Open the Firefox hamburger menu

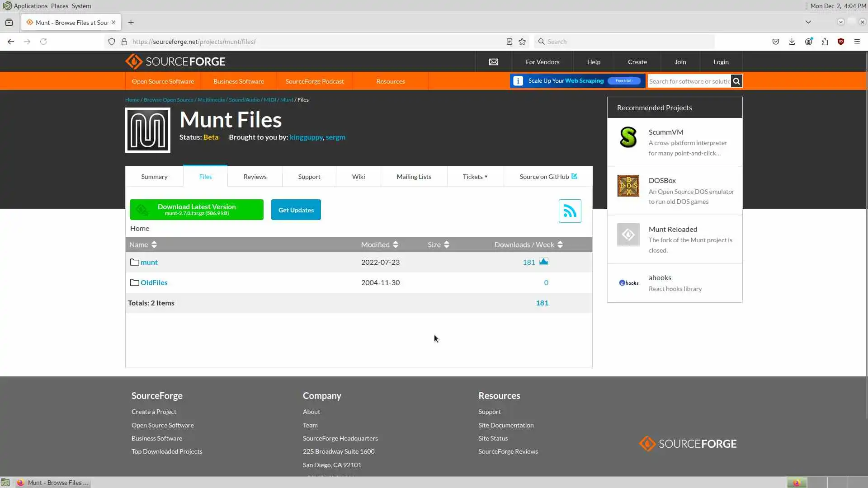click(x=857, y=42)
